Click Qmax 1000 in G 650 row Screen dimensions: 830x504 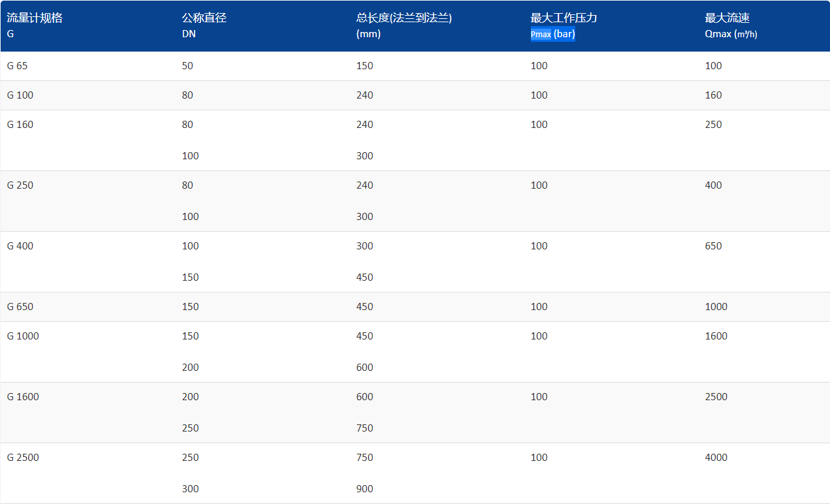point(716,307)
